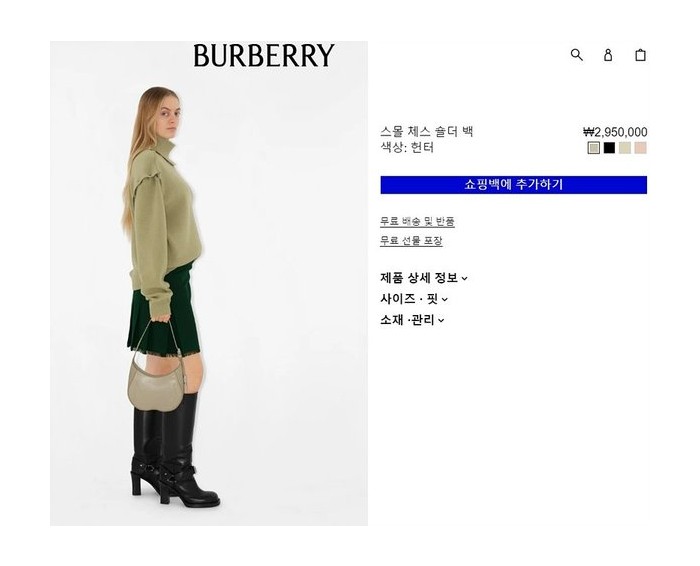Click the product title 스몰 체스 숄더 백
The width and height of the screenshot is (700, 566).
pos(426,131)
